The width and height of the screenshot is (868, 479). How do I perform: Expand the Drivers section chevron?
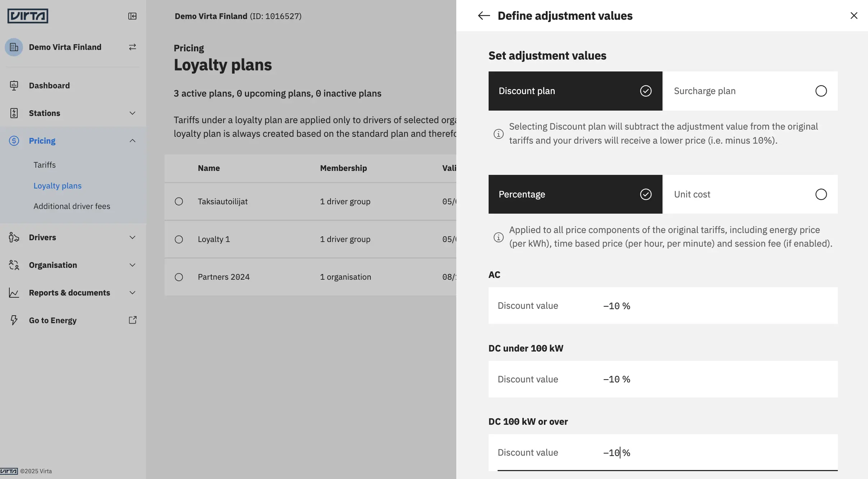(132, 237)
